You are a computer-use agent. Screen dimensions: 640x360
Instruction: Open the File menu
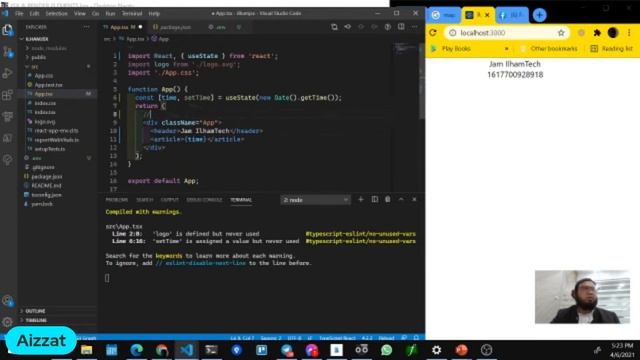pyautogui.click(x=19, y=13)
